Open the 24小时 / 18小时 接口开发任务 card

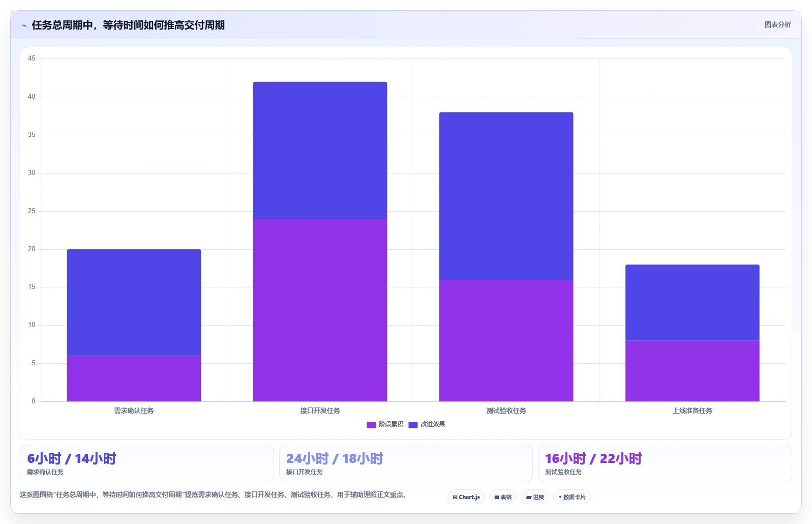[406, 463]
